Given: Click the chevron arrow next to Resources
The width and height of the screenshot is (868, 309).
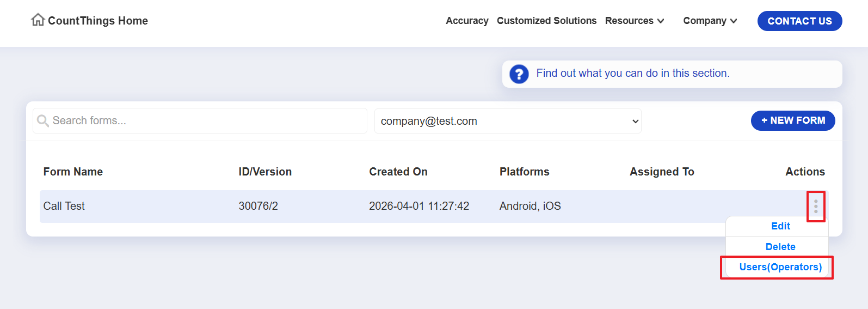Looking at the screenshot, I should click(x=661, y=21).
